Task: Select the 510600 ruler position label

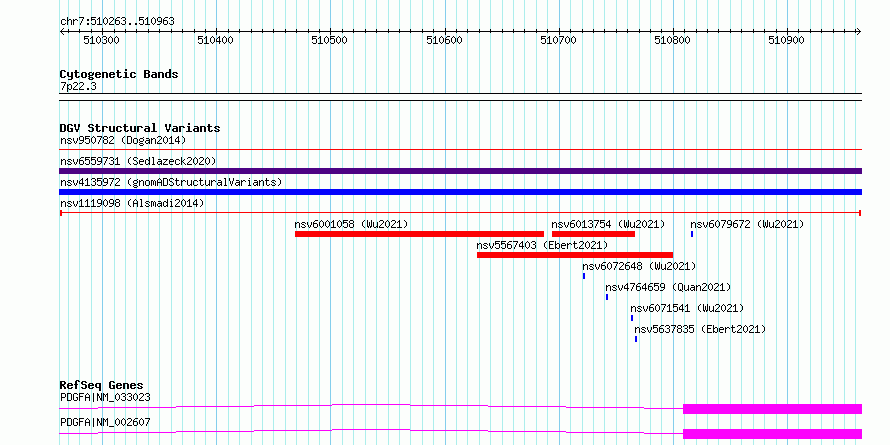Action: click(444, 40)
